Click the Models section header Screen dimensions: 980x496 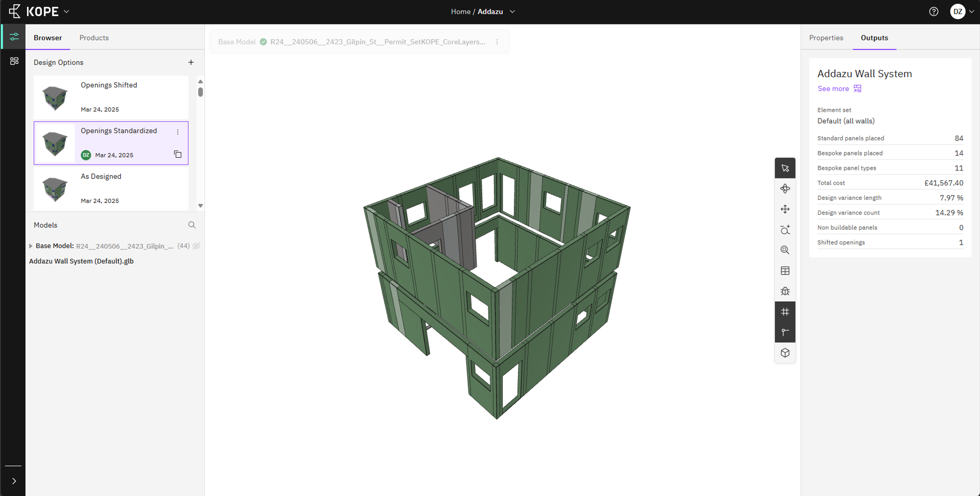click(x=45, y=225)
